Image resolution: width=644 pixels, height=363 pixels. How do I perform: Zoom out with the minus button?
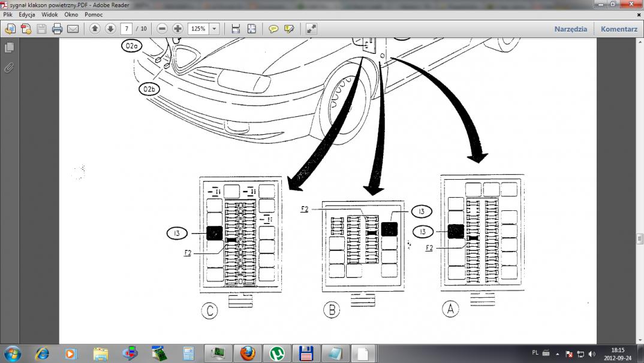pyautogui.click(x=162, y=29)
